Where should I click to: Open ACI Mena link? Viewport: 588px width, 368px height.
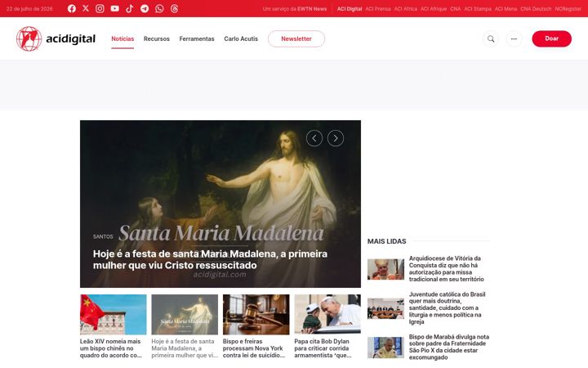tap(506, 9)
